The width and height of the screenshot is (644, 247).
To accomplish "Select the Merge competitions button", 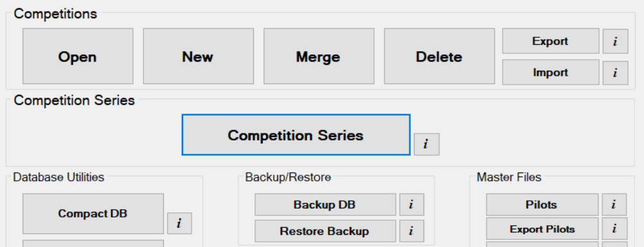I will tap(319, 56).
